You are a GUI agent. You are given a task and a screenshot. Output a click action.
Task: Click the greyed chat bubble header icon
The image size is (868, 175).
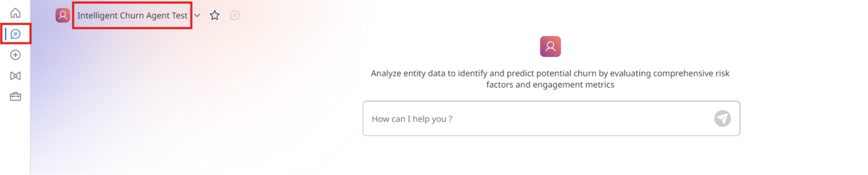coord(234,16)
